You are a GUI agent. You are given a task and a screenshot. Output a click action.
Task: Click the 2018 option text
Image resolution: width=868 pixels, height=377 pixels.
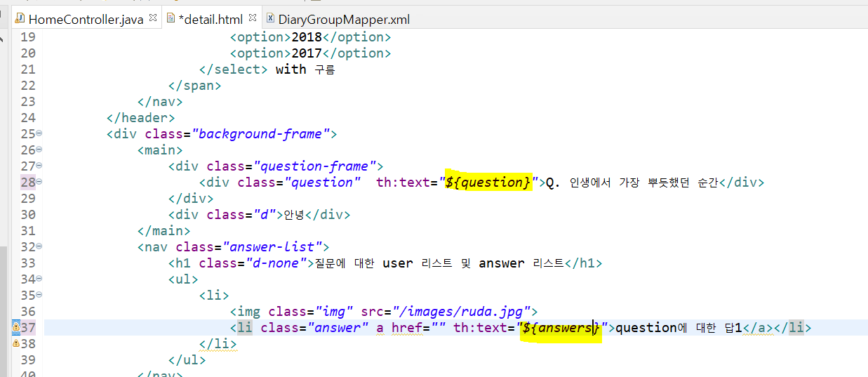[307, 37]
